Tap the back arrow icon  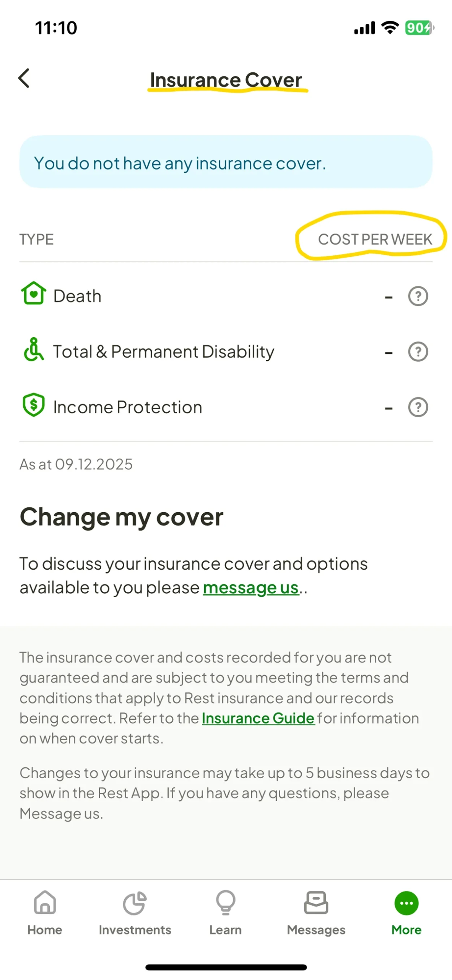(x=24, y=78)
